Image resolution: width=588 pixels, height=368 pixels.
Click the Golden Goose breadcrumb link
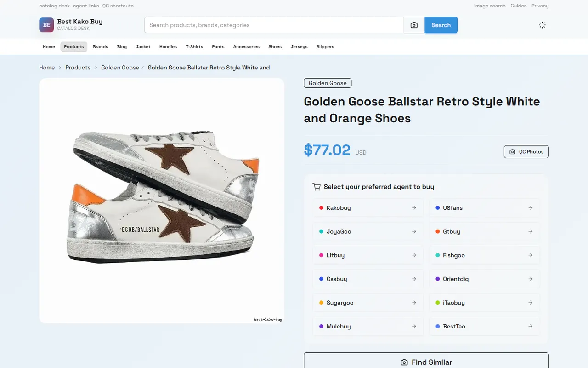click(120, 68)
